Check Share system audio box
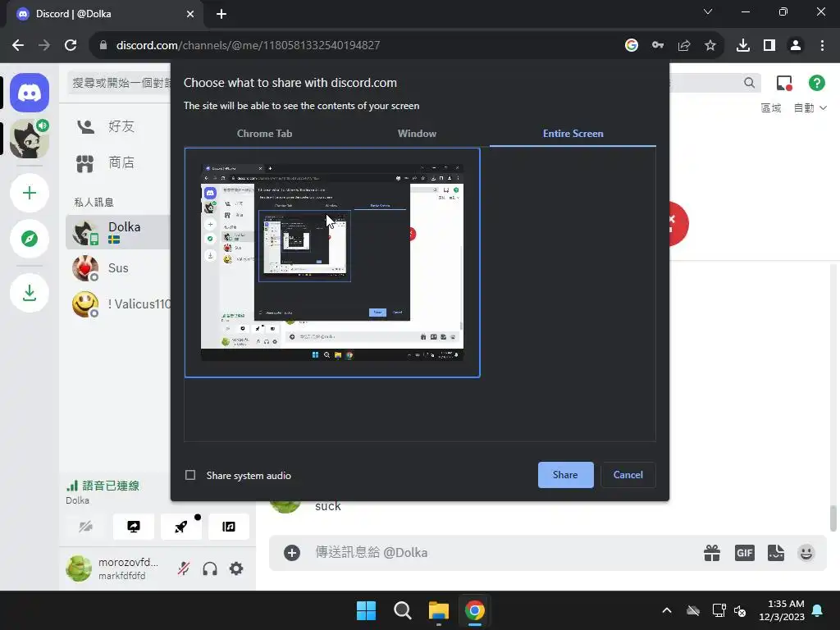 190,475
